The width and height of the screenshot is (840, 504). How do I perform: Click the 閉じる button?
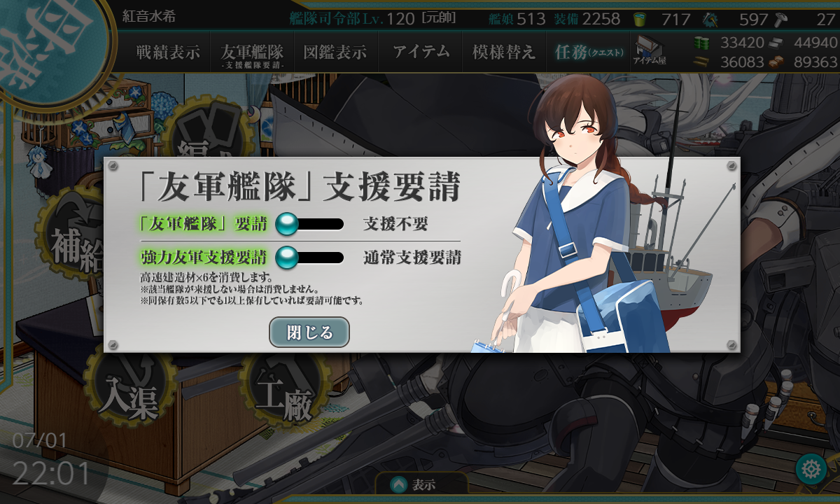[309, 332]
